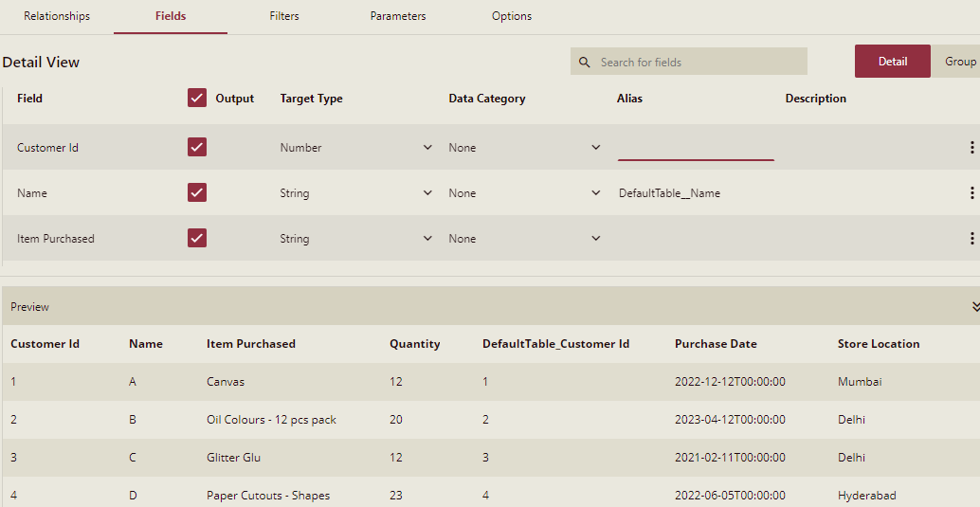Uncheck Output for Item Purchased field

pyautogui.click(x=197, y=238)
